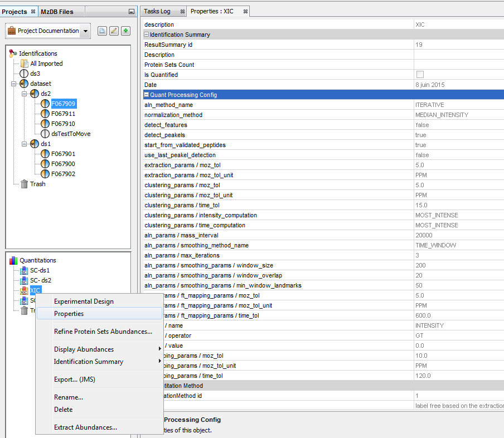Select dsTestToMove in the tree
Image resolution: width=504 pixels, height=438 pixels.
click(x=70, y=134)
